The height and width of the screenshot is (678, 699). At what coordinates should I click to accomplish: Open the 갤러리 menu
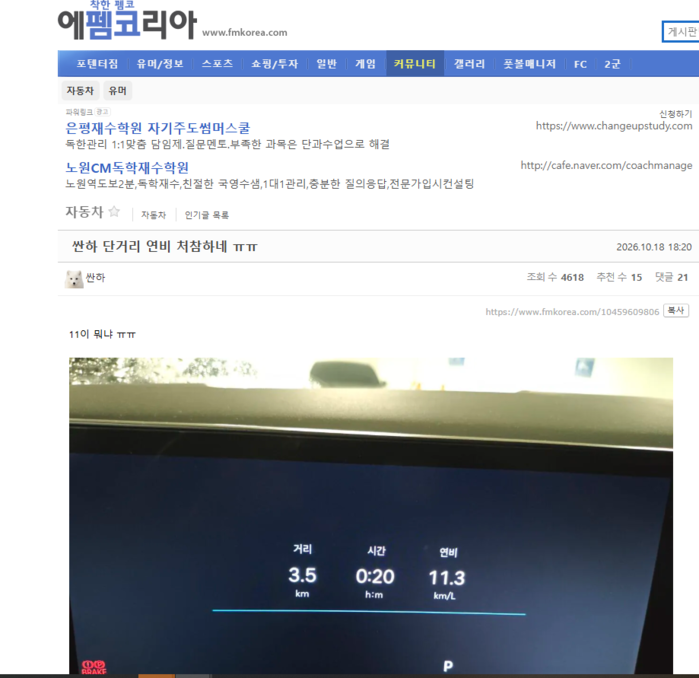click(x=469, y=64)
